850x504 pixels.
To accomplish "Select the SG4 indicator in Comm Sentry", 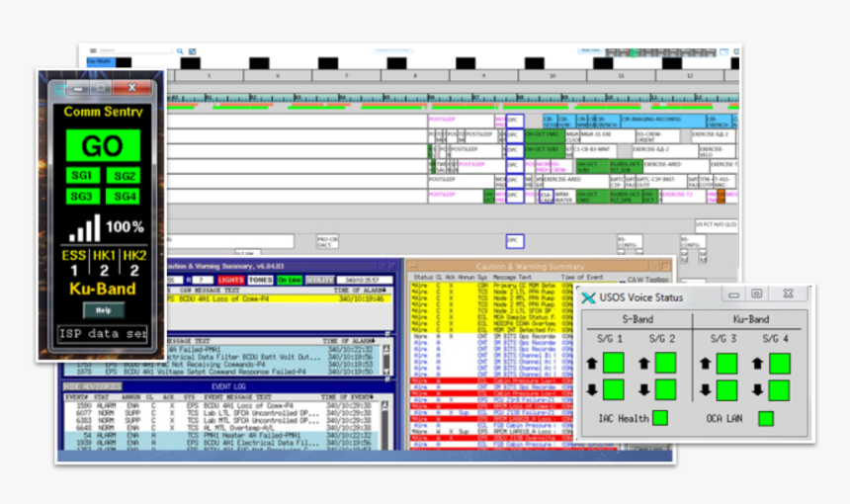I will point(124,197).
